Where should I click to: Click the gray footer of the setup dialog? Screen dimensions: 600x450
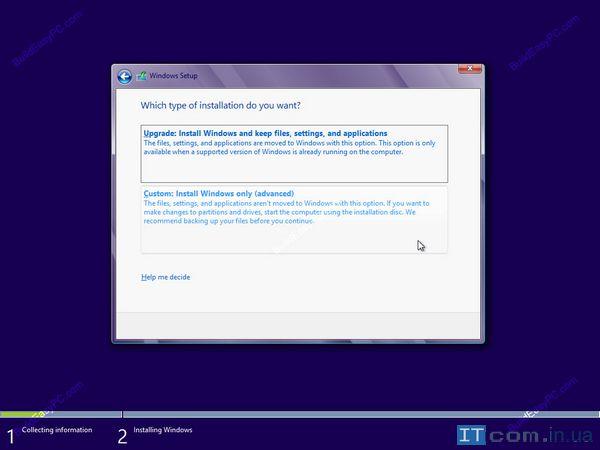[x=298, y=325]
